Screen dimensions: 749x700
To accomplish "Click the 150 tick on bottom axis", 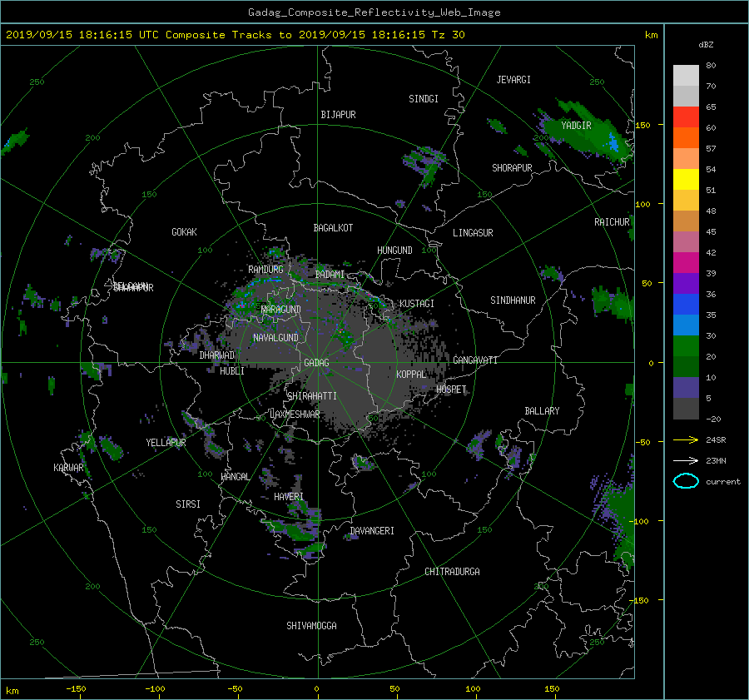I will click(x=552, y=689).
